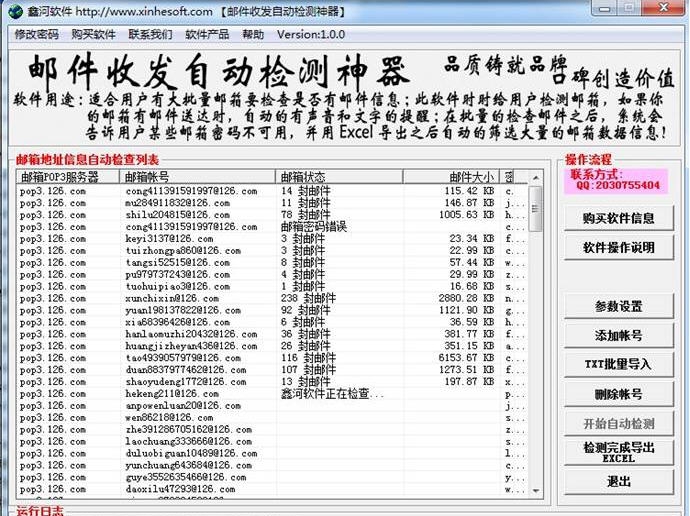Select row daoxilu47293@126.com
690x516 pixels.
tap(272, 489)
